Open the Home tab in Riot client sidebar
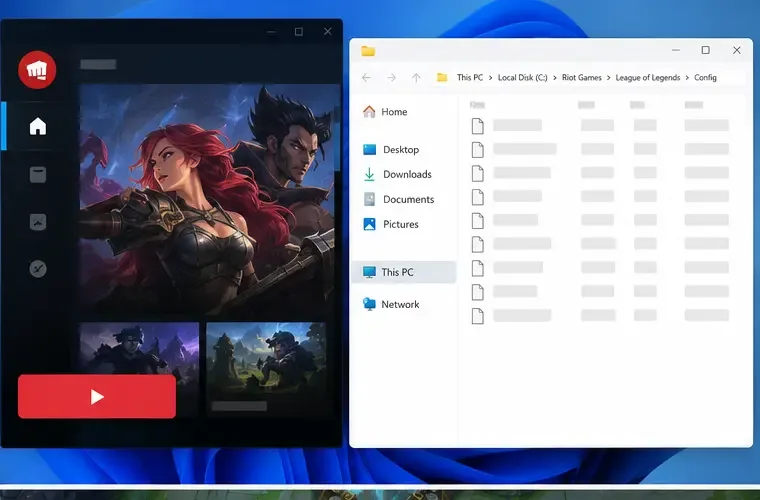Screen dimensions: 760x500 (38, 126)
